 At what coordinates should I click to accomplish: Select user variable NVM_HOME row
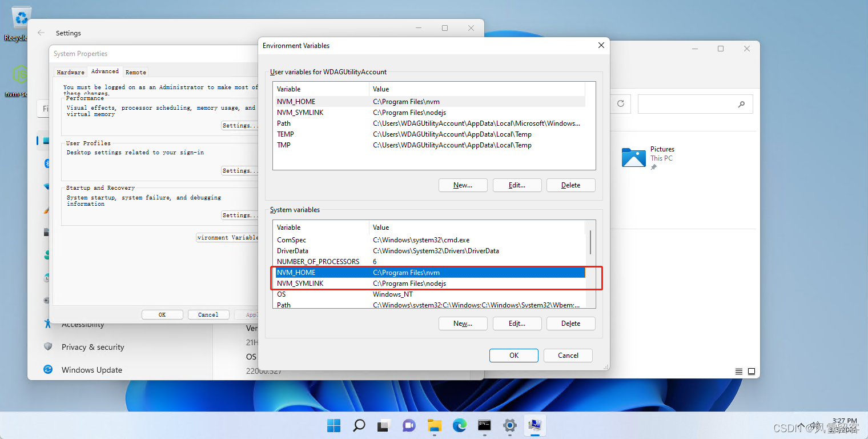pos(430,102)
